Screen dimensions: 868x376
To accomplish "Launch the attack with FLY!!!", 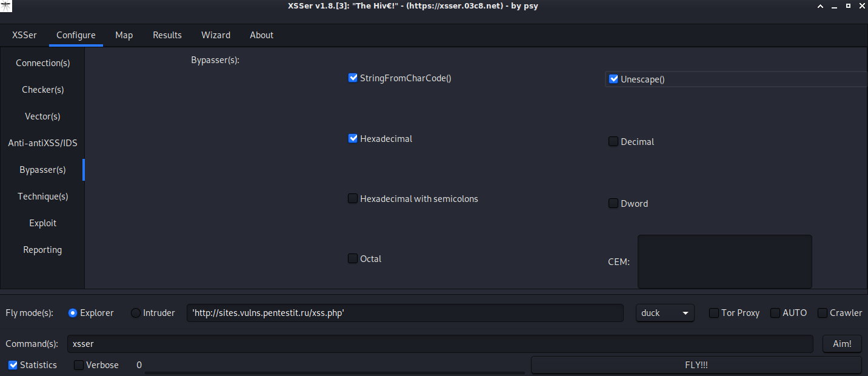I will [696, 365].
